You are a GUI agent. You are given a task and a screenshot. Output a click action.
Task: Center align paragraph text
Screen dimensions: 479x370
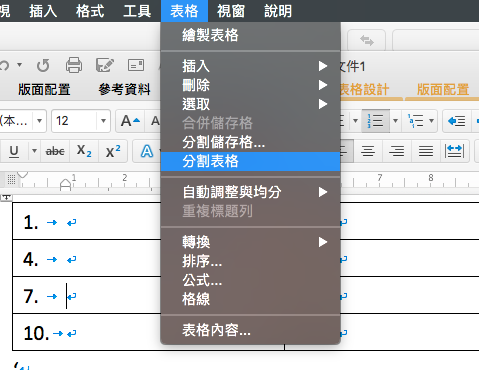(368, 151)
